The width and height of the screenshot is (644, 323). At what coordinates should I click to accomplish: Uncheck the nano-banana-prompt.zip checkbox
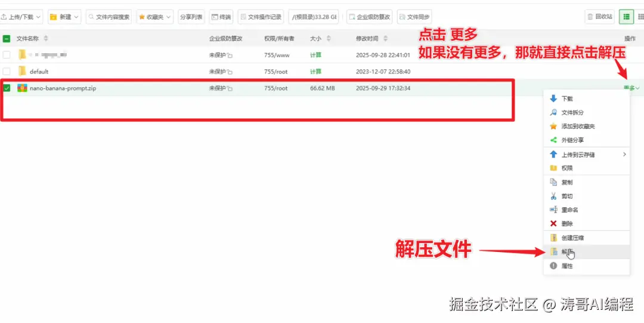point(6,88)
